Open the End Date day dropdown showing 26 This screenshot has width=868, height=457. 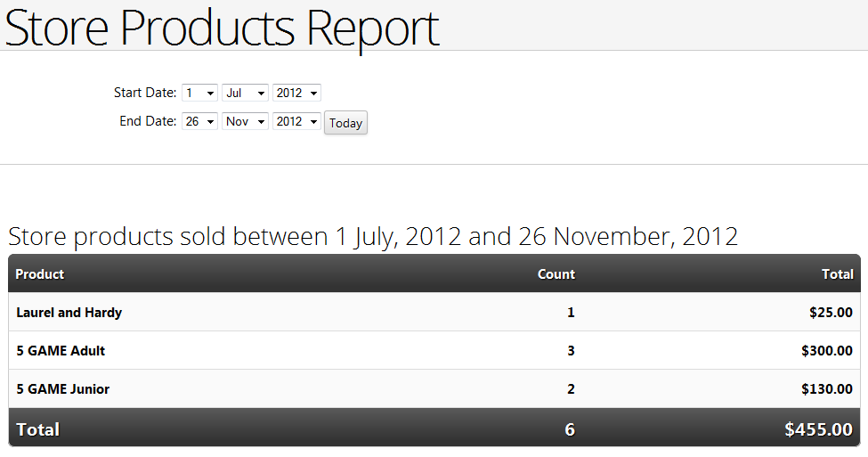(199, 121)
